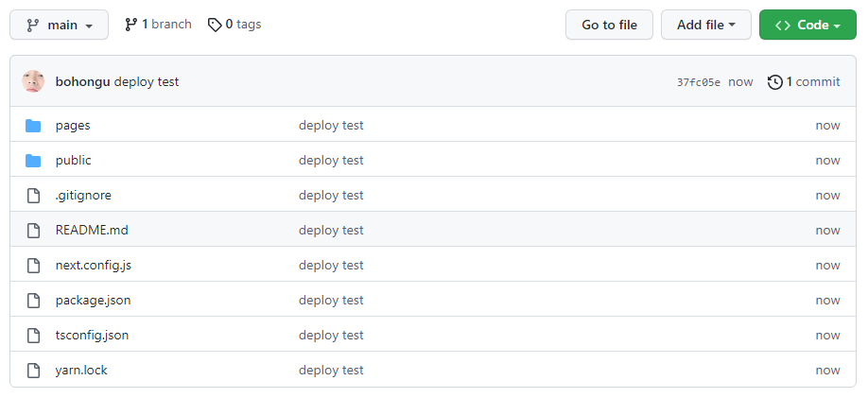Screen dimensions: 868x398
Task: Click the public folder icon
Action: click(33, 161)
